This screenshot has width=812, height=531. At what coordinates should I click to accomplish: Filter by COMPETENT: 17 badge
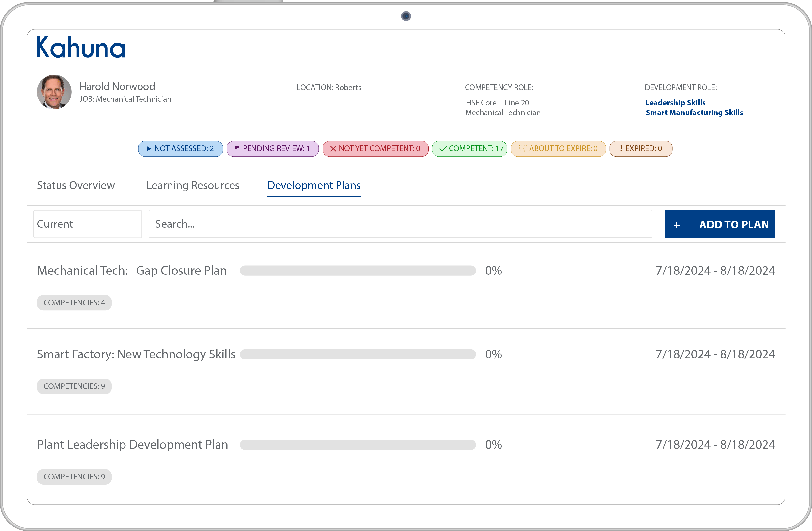click(x=469, y=149)
